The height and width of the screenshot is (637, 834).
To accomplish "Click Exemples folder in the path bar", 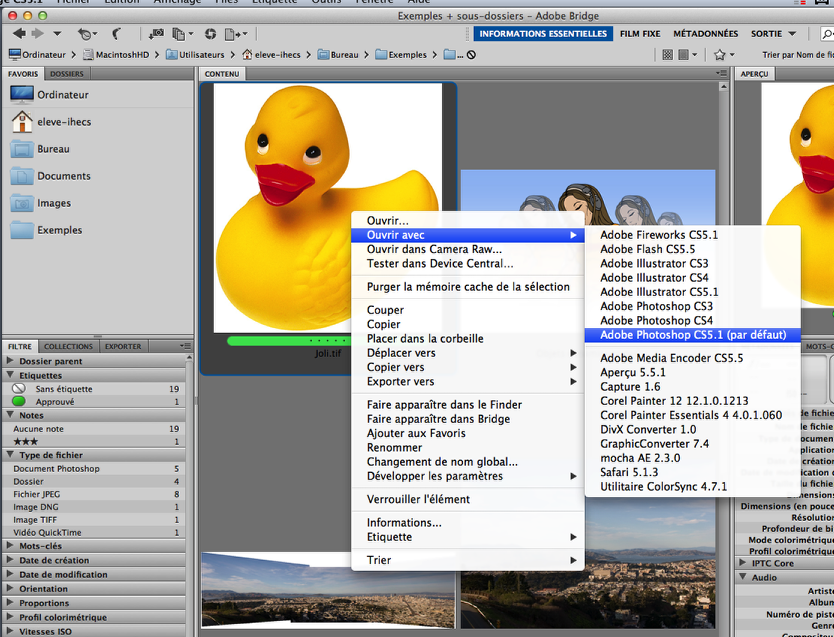I will click(401, 54).
